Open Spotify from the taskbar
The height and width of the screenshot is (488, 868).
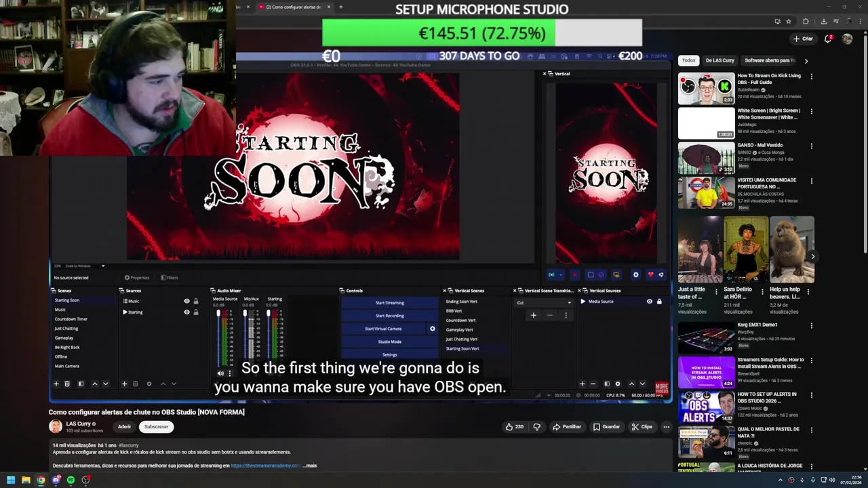[x=71, y=480]
